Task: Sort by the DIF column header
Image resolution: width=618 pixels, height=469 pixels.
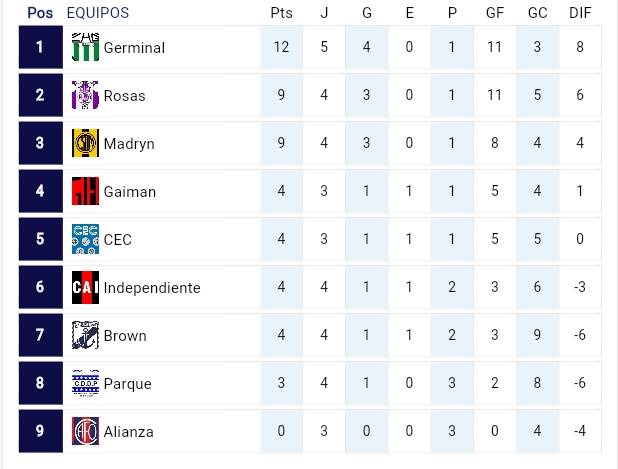Action: coord(579,13)
